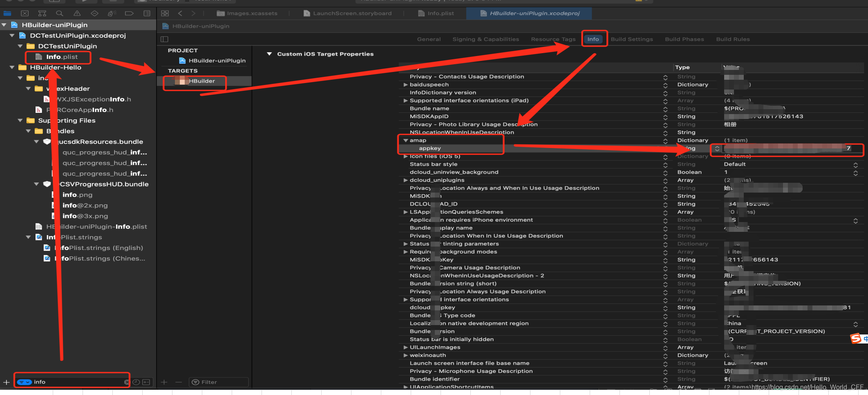Open the Issue navigator warning icon

[77, 13]
